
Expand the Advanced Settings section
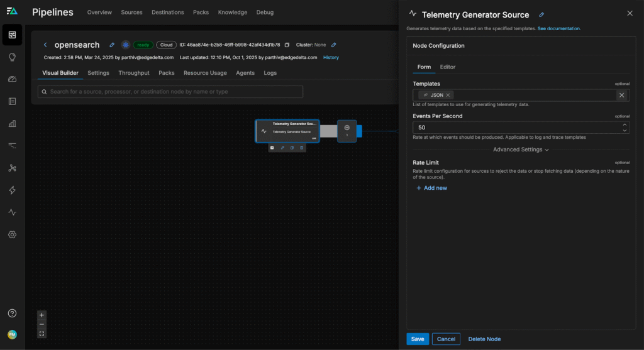521,150
